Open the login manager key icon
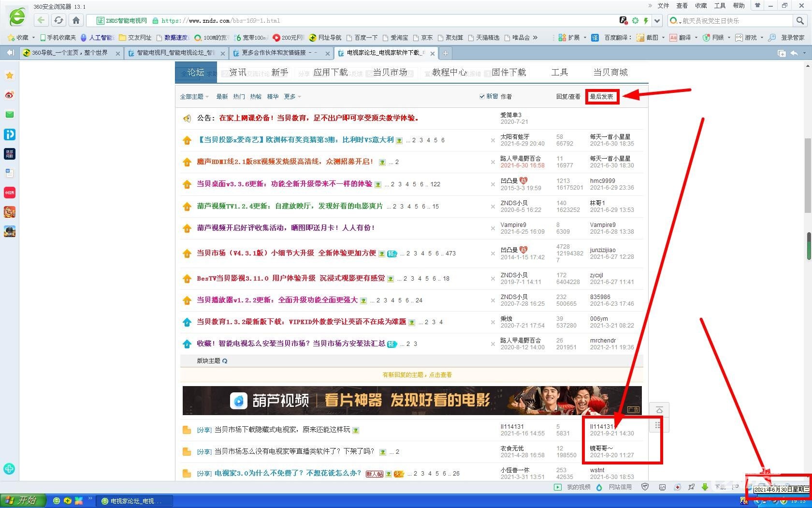This screenshot has width=812, height=508. [772, 38]
